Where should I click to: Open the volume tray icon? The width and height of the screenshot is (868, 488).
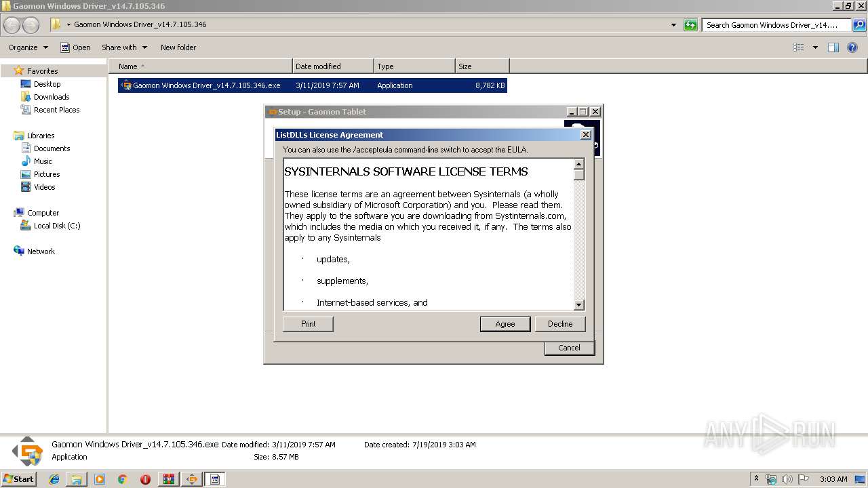click(x=787, y=479)
